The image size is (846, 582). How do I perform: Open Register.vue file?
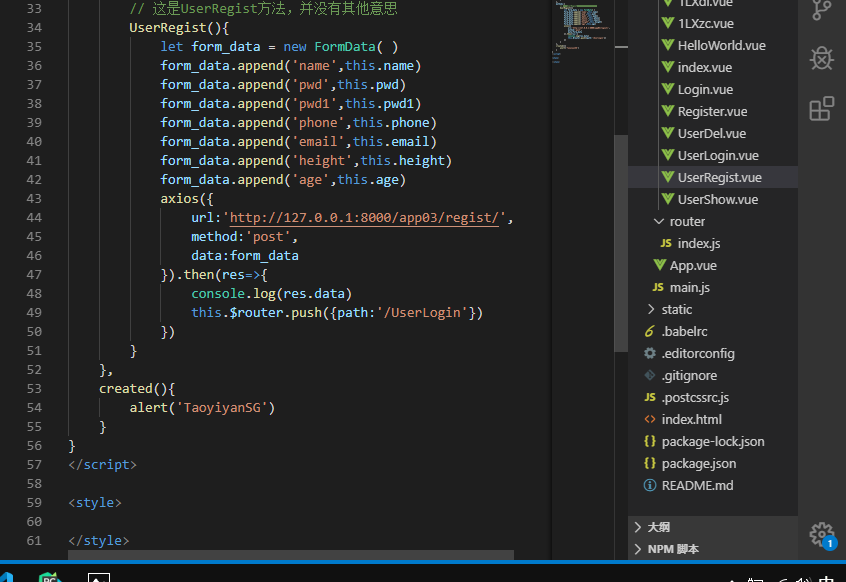[712, 111]
